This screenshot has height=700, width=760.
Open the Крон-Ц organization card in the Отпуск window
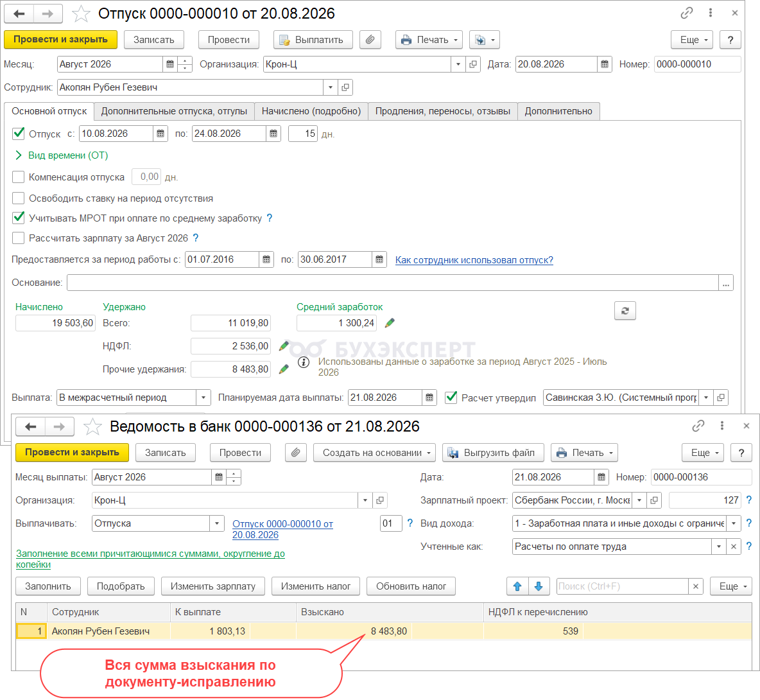tap(473, 64)
